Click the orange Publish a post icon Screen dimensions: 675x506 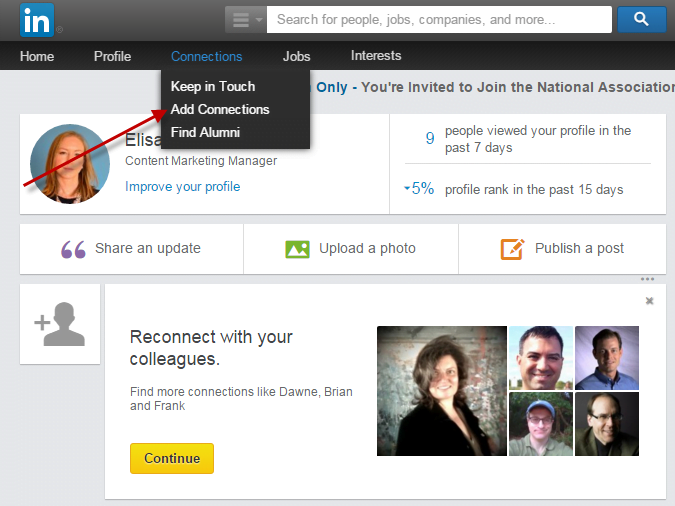(x=512, y=249)
